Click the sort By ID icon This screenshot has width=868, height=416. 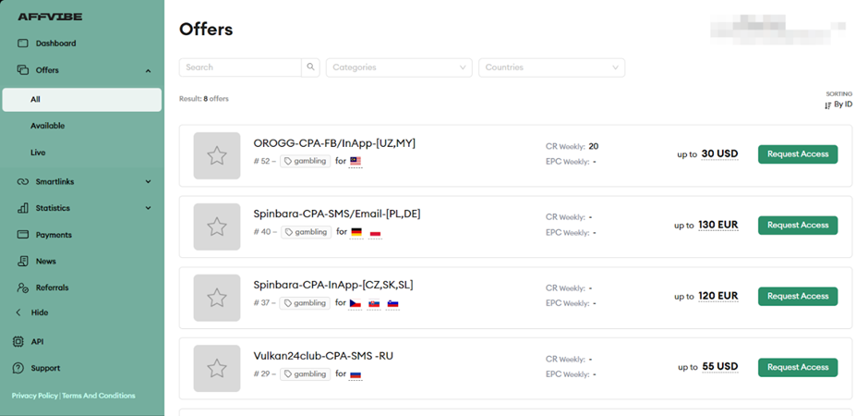point(828,105)
